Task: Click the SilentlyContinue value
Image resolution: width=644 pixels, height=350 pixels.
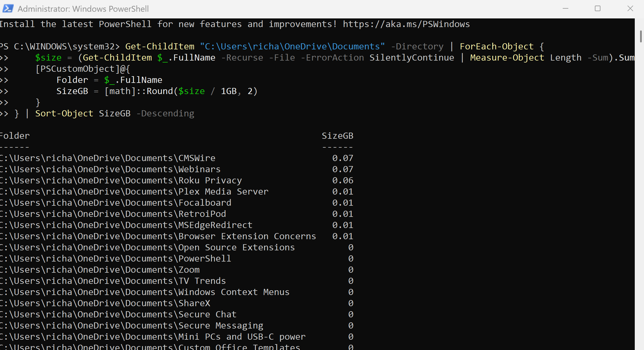Action: (412, 58)
